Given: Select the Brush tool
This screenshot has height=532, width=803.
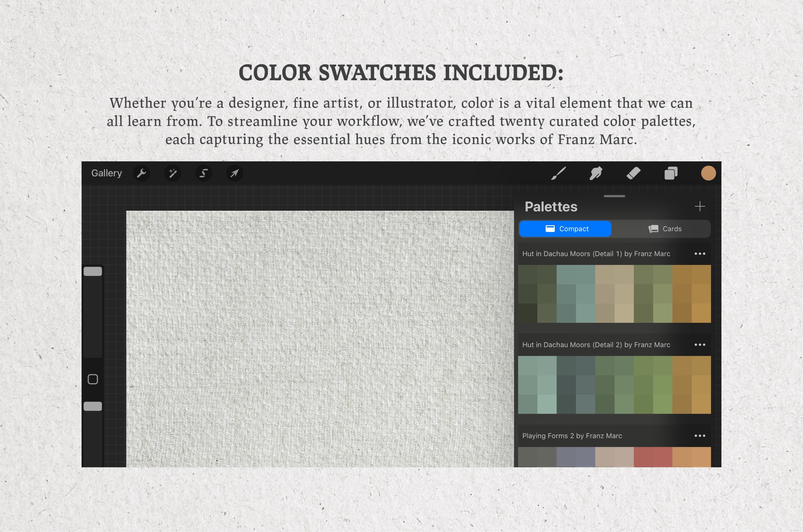Looking at the screenshot, I should click(559, 173).
